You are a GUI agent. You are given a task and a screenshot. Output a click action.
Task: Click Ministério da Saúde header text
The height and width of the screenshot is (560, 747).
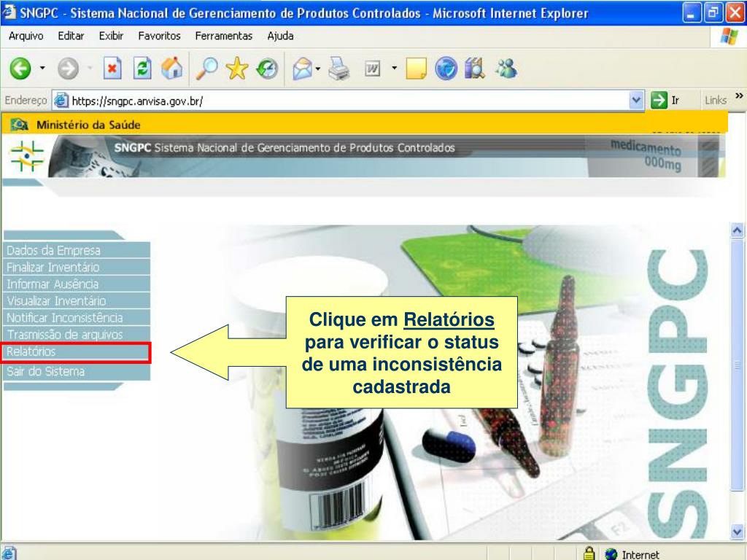[88, 125]
